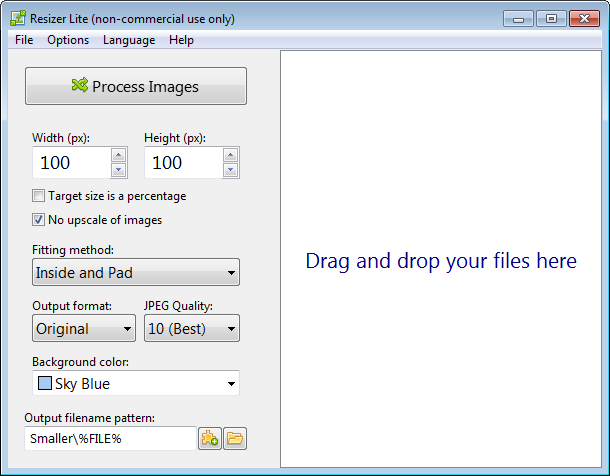Open the Options menu
Screen dimensions: 610x476
[x=68, y=40]
